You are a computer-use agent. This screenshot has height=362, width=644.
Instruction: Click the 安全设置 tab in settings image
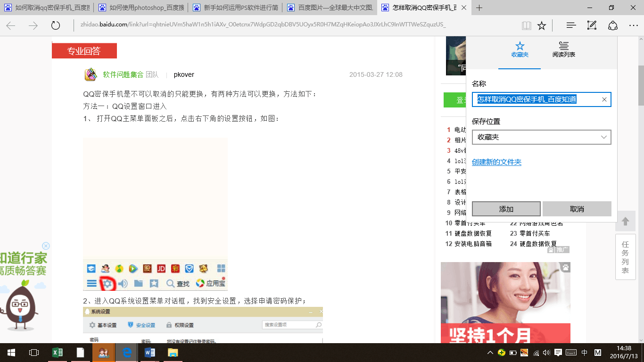point(141,325)
